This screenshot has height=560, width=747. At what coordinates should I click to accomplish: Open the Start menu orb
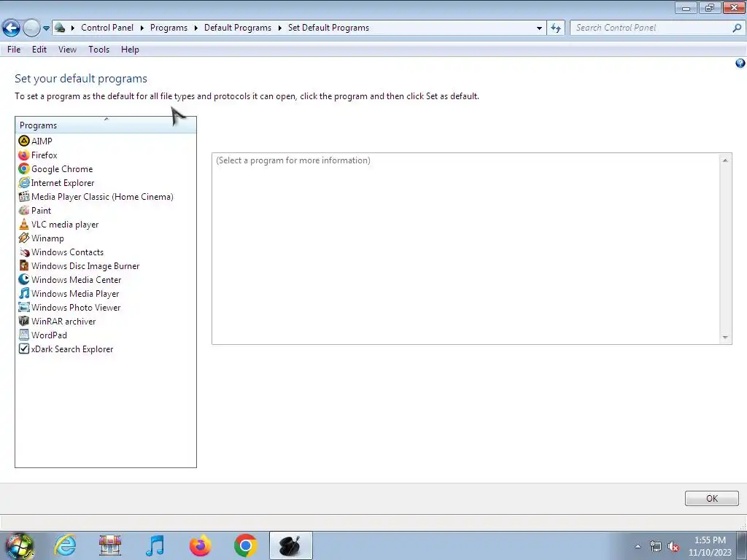point(20,545)
